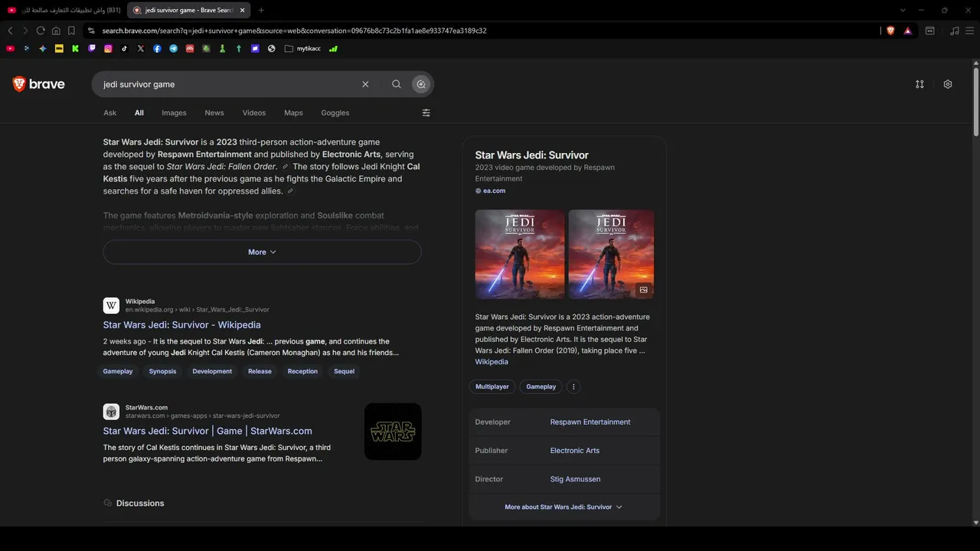Open search settings gear icon
The image size is (980, 551).
click(948, 84)
